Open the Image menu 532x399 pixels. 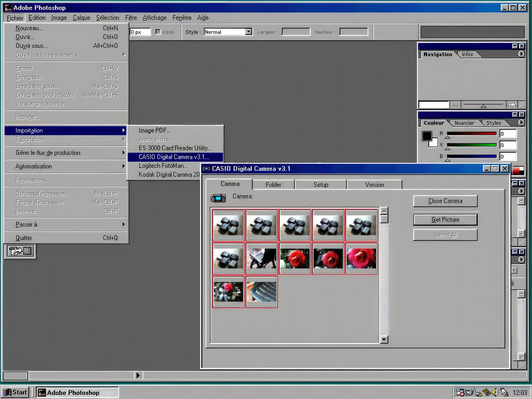point(59,18)
